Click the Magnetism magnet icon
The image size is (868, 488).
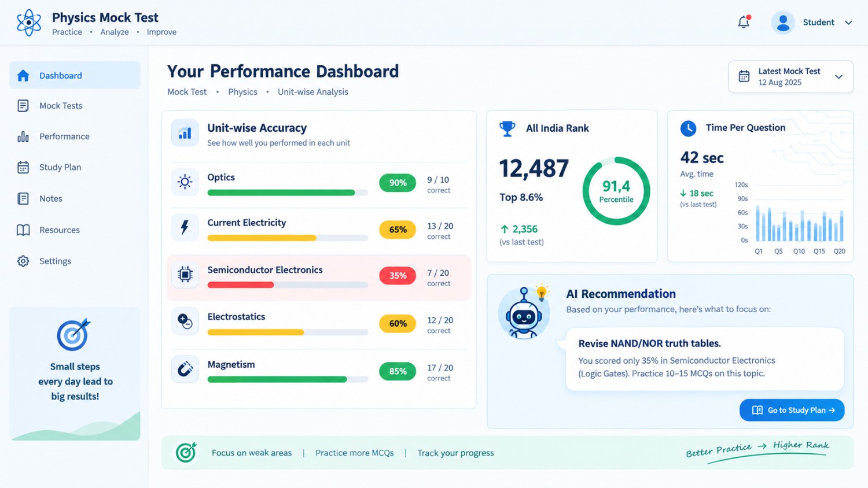[185, 369]
